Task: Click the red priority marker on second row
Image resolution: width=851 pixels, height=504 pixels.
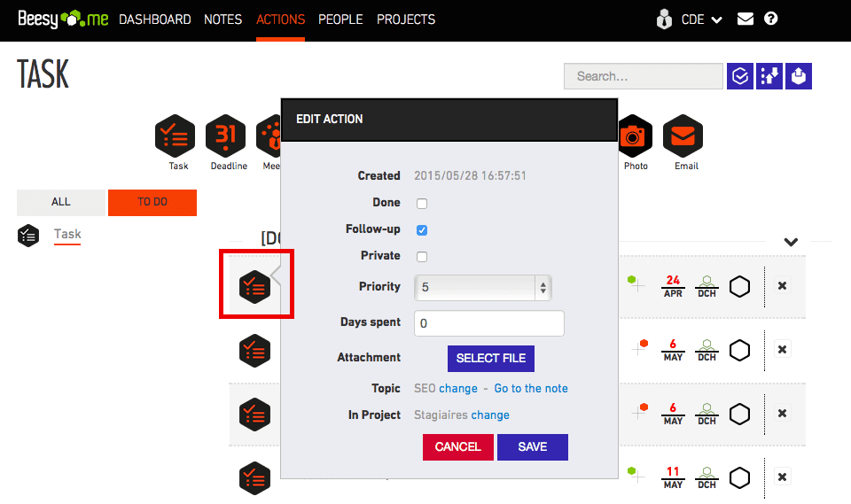Action: coord(644,344)
